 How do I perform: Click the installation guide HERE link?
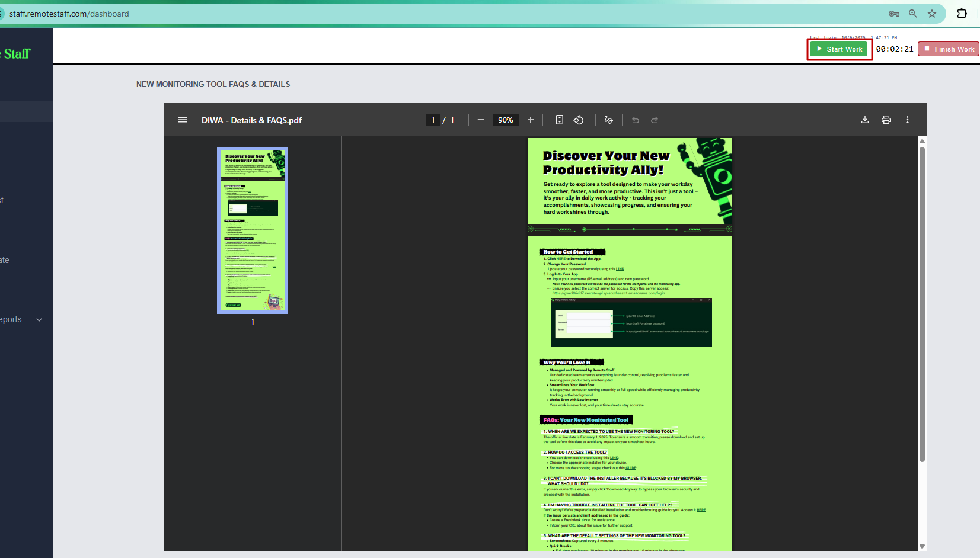(x=701, y=510)
